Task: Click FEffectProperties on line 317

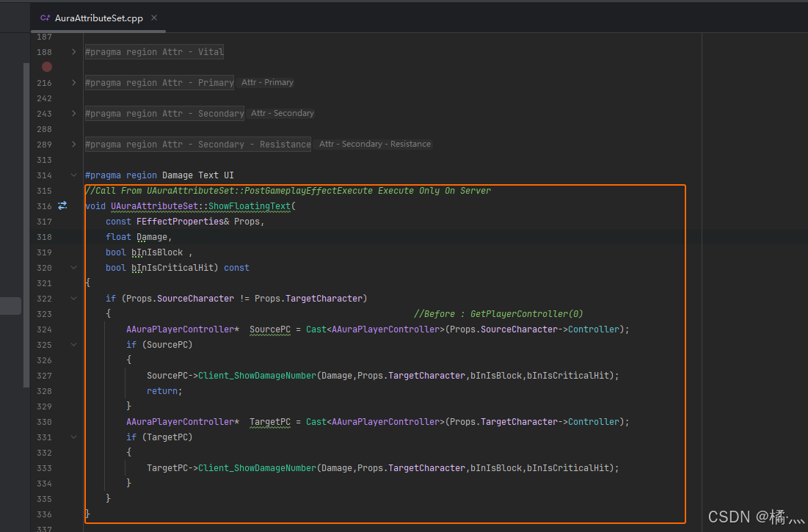Action: point(180,222)
